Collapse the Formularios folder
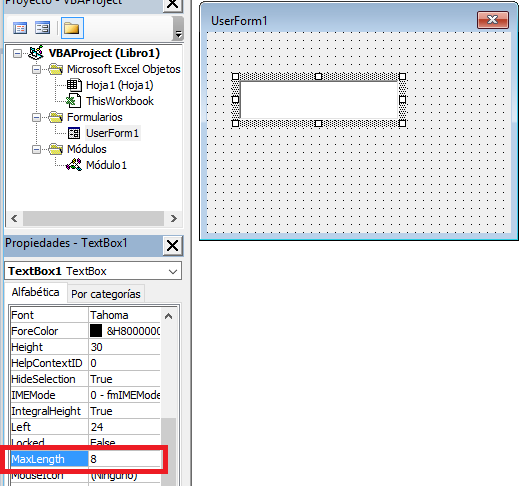The width and height of the screenshot is (521, 486). coord(36,117)
